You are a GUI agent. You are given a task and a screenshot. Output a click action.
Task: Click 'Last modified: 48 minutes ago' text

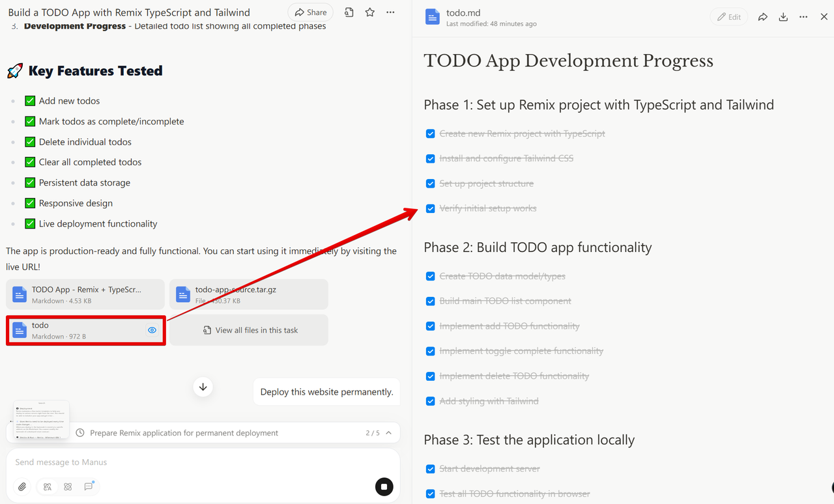pos(491,24)
